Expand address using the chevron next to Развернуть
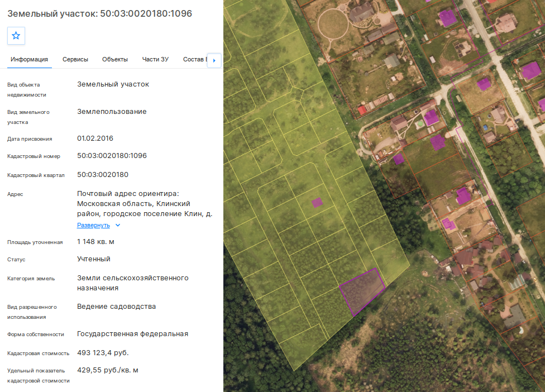 pyautogui.click(x=118, y=225)
